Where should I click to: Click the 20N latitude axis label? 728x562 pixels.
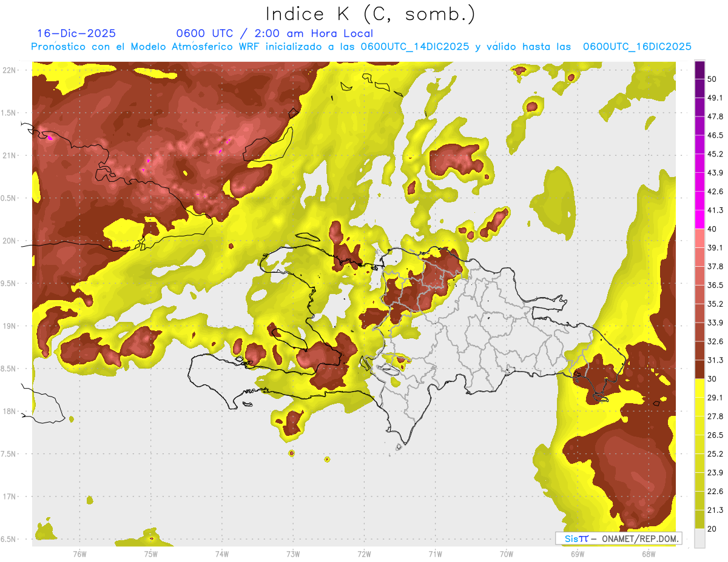click(x=9, y=241)
